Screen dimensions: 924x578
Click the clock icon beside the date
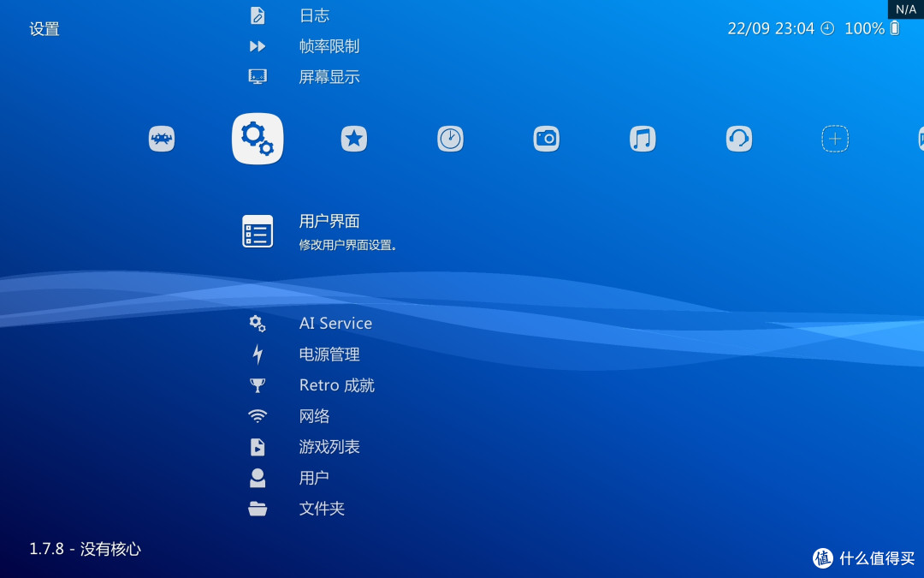828,28
